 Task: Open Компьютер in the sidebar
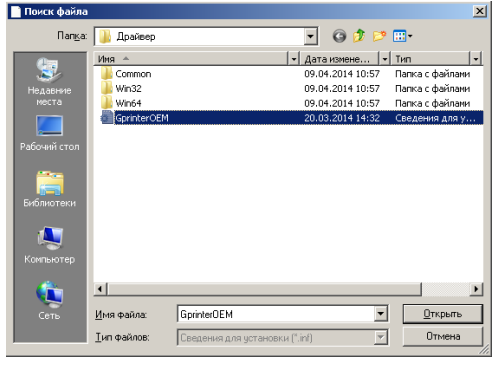click(x=50, y=245)
